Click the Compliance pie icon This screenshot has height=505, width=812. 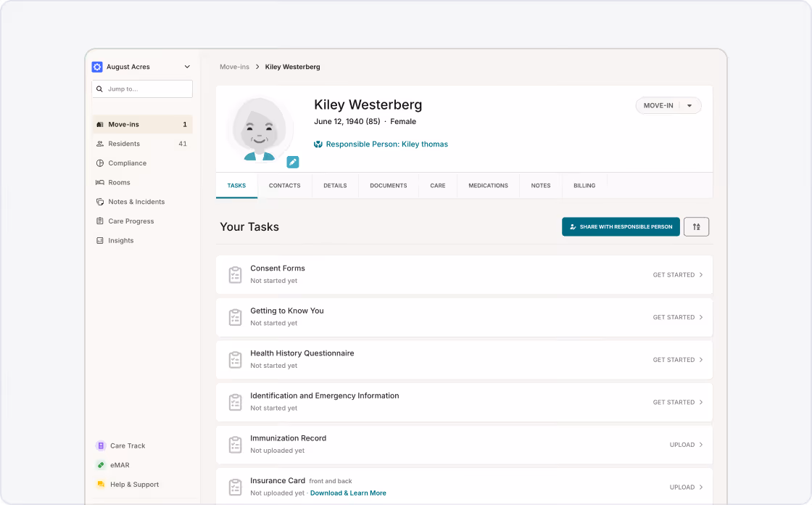click(x=100, y=163)
